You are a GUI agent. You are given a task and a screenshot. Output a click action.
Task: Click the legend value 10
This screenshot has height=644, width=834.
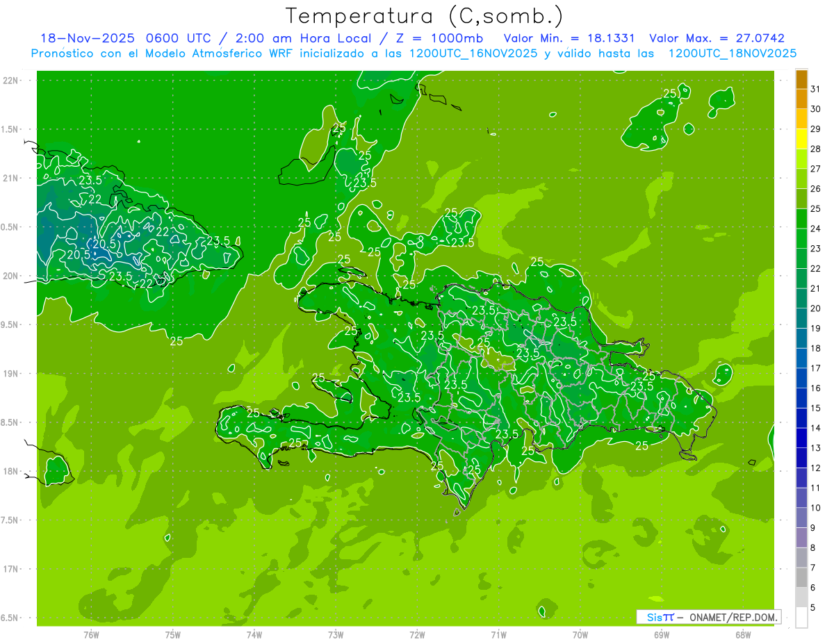click(x=816, y=508)
